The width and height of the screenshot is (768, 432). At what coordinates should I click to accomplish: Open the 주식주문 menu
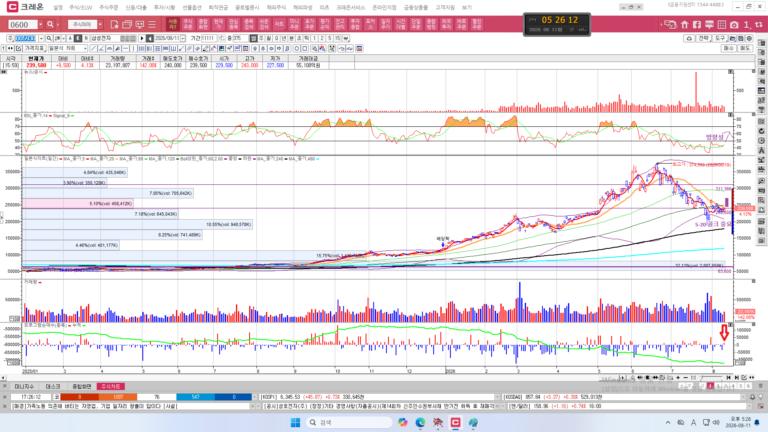click(108, 7)
